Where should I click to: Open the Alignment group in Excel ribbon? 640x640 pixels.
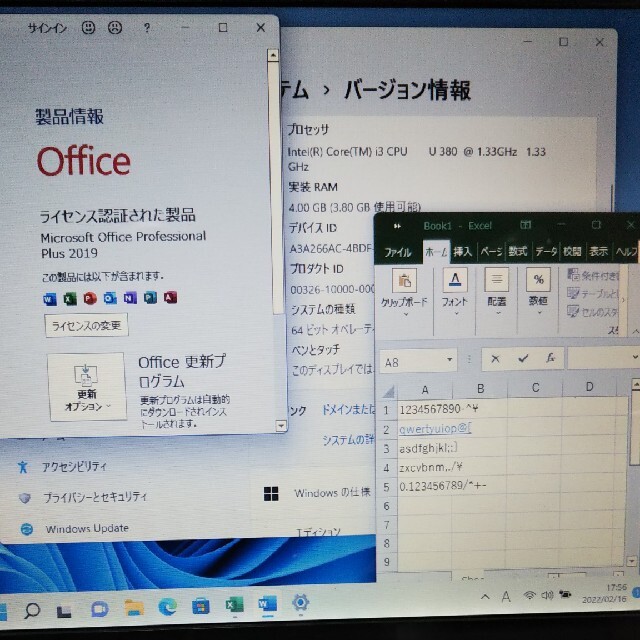[497, 291]
